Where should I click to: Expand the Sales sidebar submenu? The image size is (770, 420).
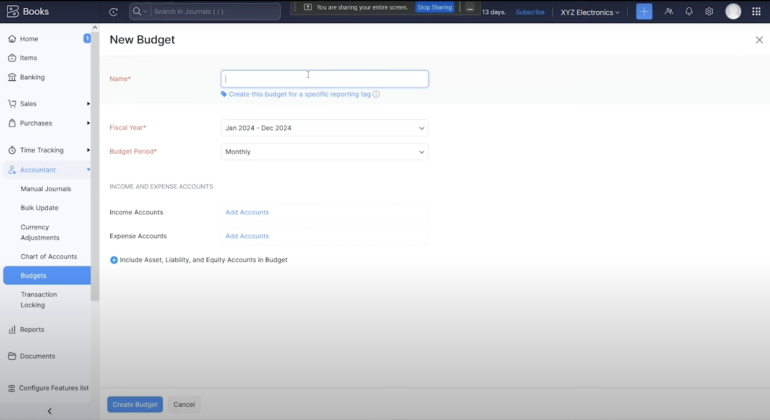[88, 103]
